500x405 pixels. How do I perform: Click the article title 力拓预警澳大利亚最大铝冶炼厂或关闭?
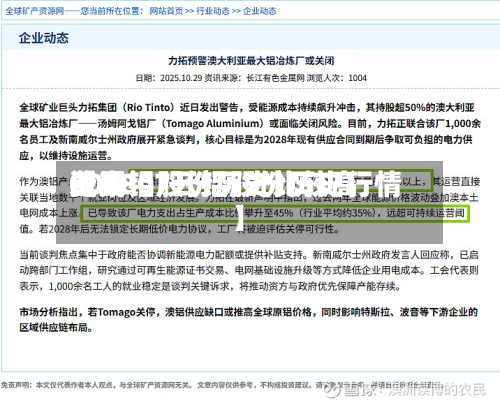coord(251,61)
